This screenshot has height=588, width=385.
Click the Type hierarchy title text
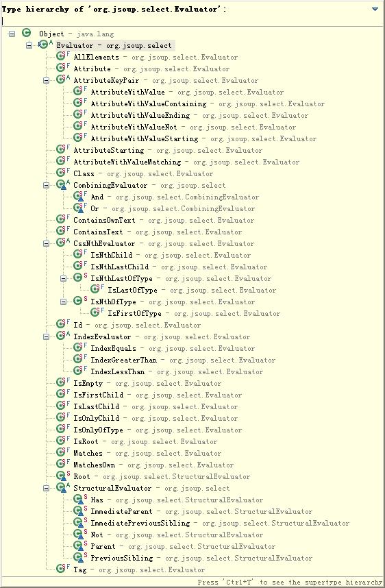click(114, 10)
